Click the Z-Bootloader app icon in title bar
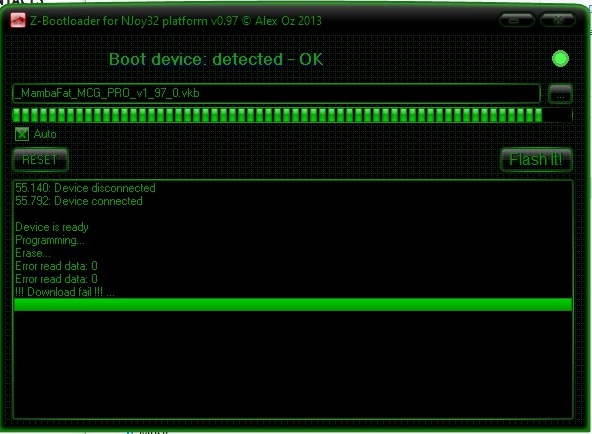This screenshot has width=592, height=434. [18, 20]
